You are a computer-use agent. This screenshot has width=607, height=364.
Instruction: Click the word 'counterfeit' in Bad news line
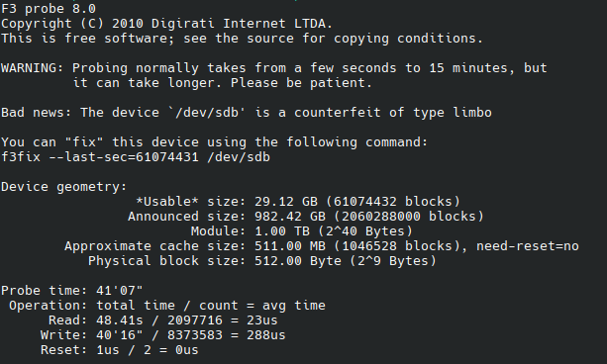[x=338, y=113]
